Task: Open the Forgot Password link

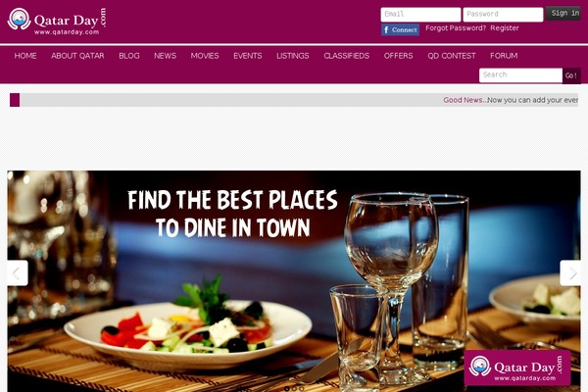Action: [x=456, y=28]
